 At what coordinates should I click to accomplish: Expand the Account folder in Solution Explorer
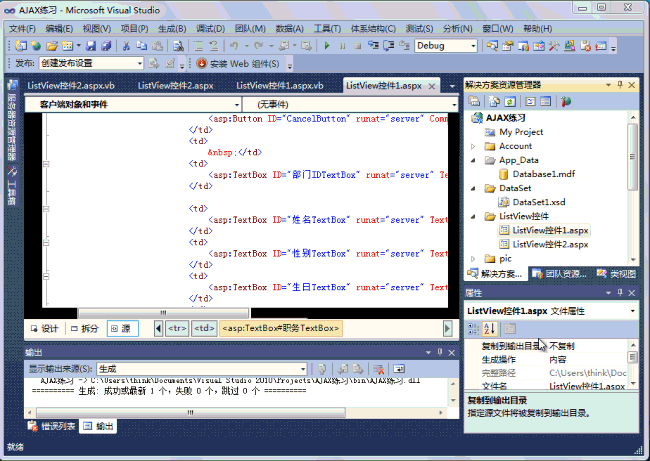click(x=473, y=146)
